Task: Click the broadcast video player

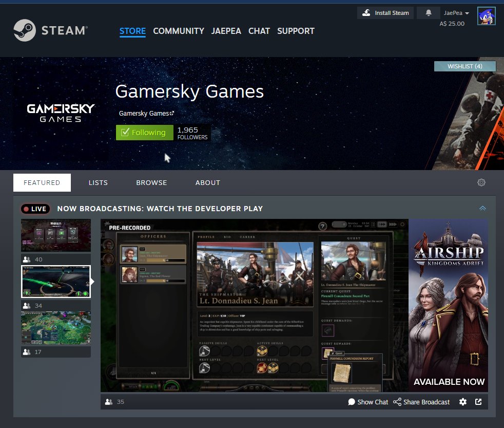Action: pyautogui.click(x=254, y=305)
